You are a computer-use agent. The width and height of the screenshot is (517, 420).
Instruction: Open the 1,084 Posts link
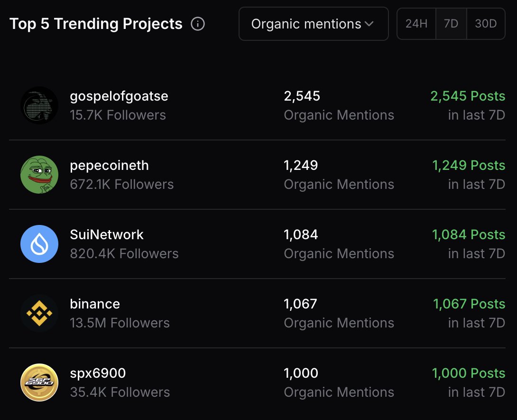tap(469, 234)
